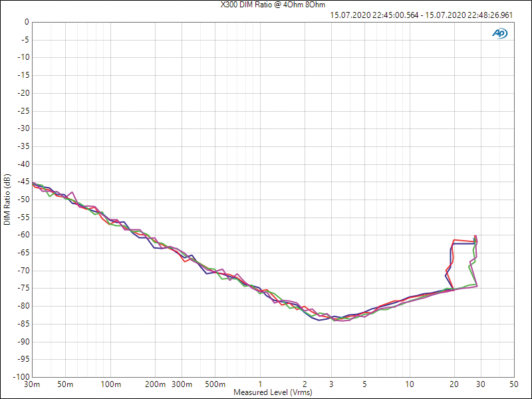Click the X-axis label "500m"
Image resolution: width=532 pixels, height=399 pixels.
(x=215, y=384)
